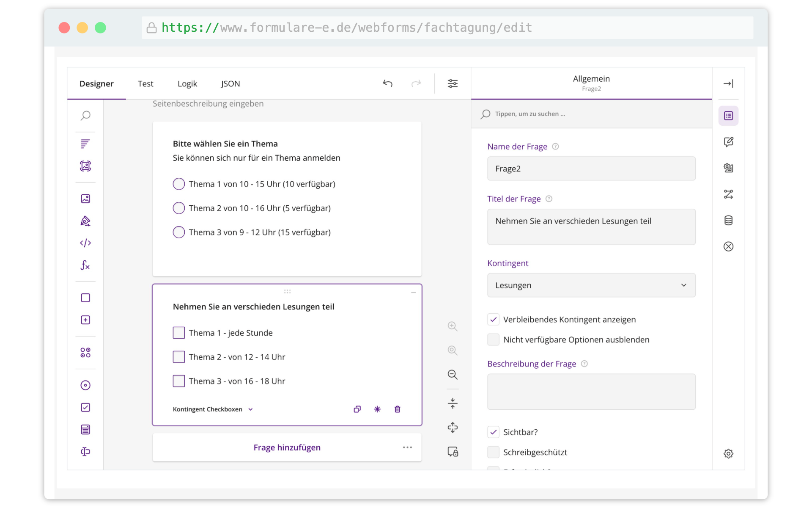Screen dimensions: 812x508
Task: Enable the Schreibgeschützt checkbox
Action: 493,452
